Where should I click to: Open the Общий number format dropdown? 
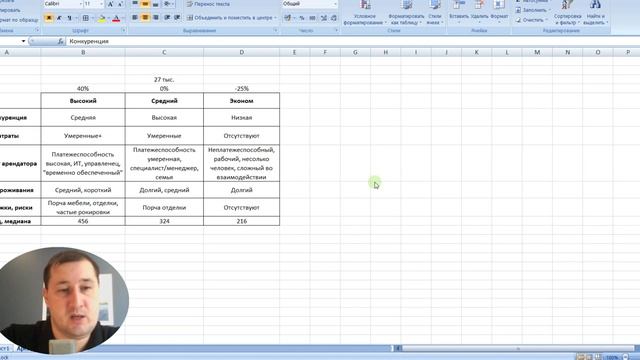pos(335,4)
